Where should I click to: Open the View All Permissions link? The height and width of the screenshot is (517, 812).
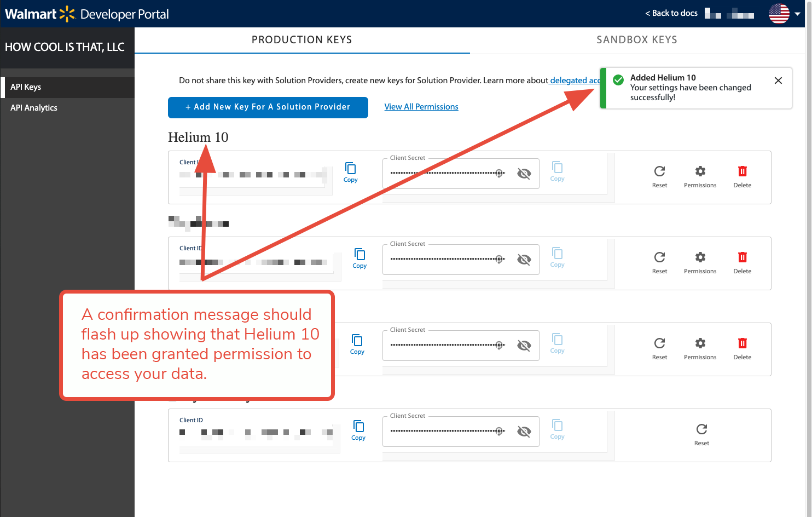pyautogui.click(x=421, y=107)
